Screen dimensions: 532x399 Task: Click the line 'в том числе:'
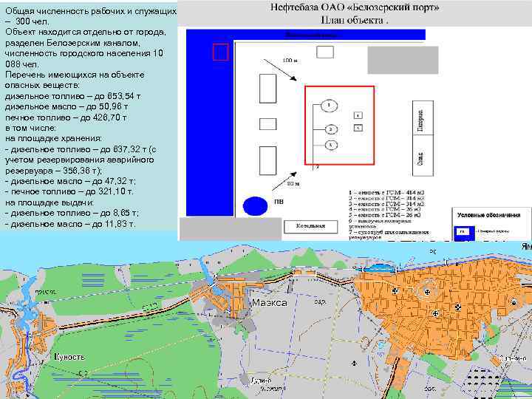pyautogui.click(x=30, y=129)
